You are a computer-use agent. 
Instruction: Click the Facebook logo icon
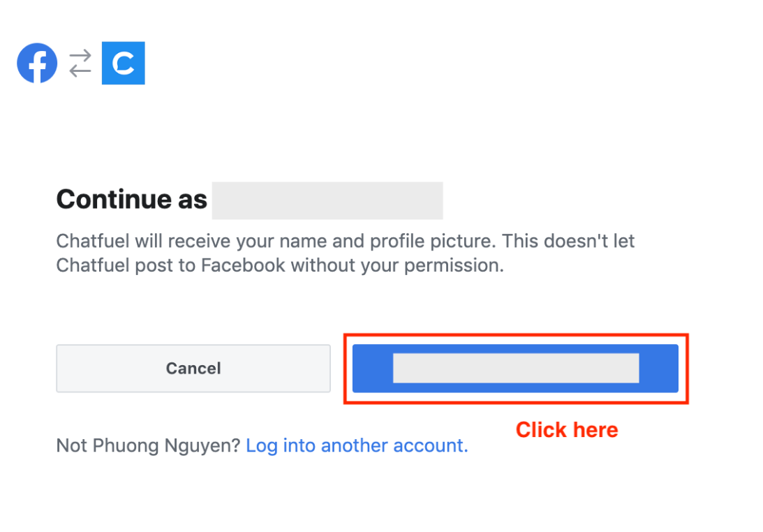coord(37,64)
